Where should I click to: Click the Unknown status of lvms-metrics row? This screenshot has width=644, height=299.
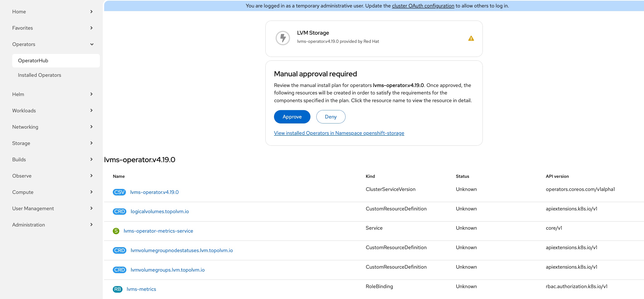[466, 286]
